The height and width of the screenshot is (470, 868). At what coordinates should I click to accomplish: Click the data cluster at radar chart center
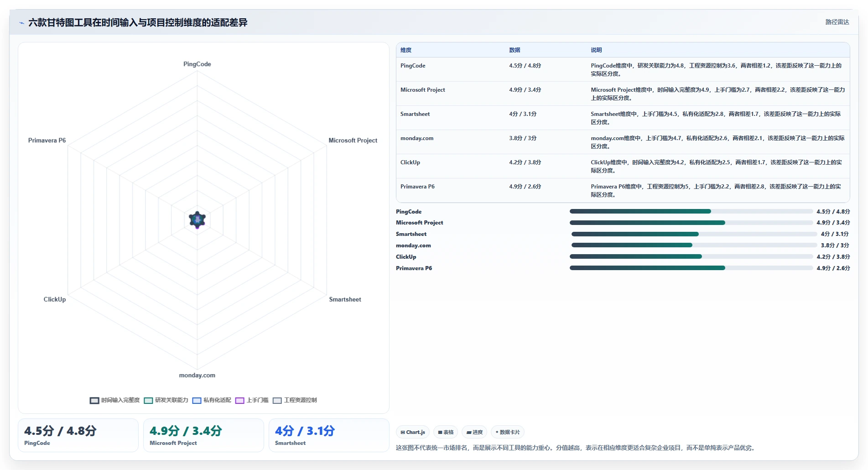pyautogui.click(x=197, y=220)
